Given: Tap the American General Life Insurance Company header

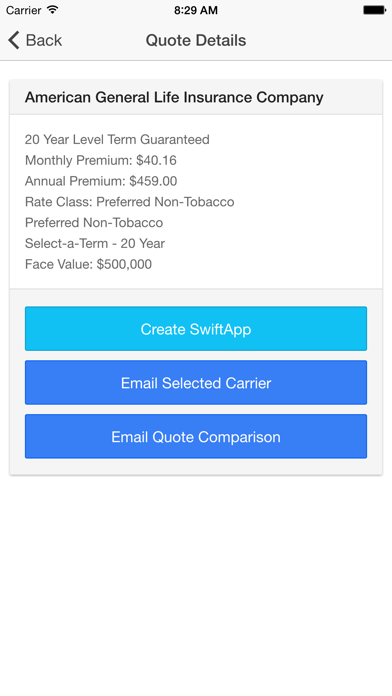Looking at the screenshot, I should (174, 97).
